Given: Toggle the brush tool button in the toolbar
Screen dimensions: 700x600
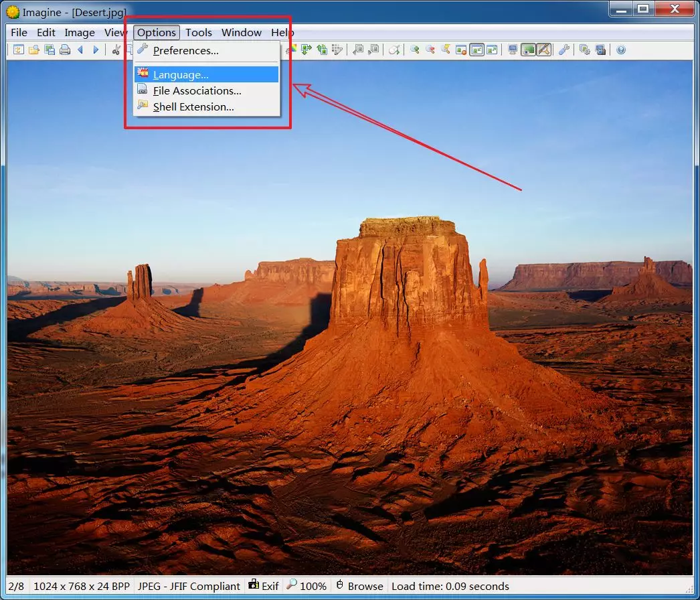Looking at the screenshot, I should 544,50.
